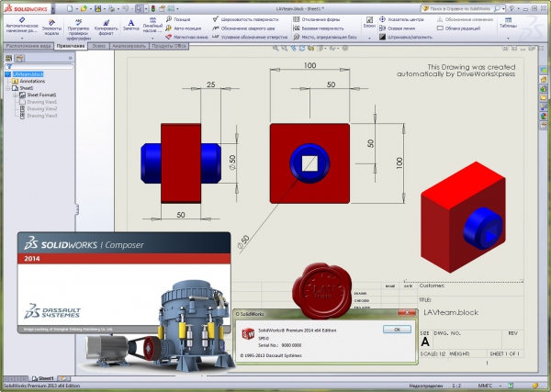551x392 pixels.
Task: Click Облако редакций revision cloud tool
Action: click(458, 28)
